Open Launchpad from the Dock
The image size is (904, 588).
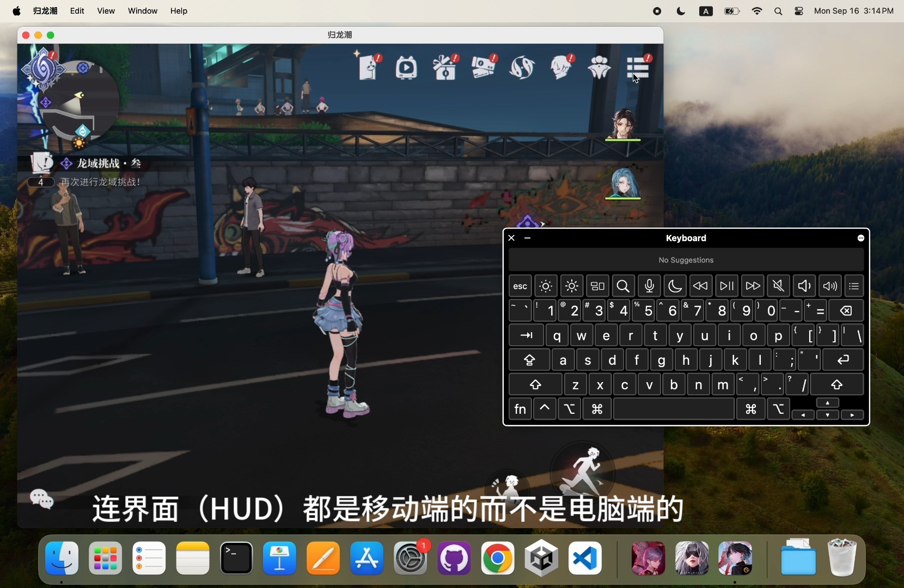[x=106, y=559]
